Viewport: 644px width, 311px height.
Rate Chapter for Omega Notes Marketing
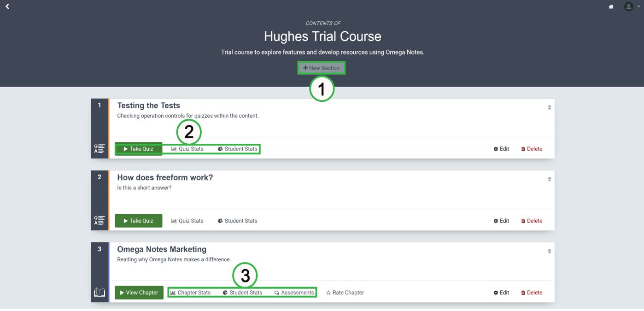point(345,293)
